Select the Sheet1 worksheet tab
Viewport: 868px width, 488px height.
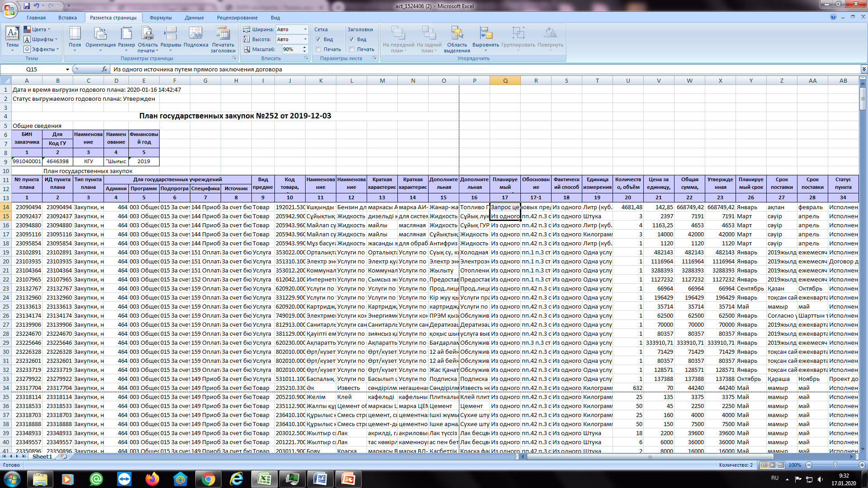point(42,457)
